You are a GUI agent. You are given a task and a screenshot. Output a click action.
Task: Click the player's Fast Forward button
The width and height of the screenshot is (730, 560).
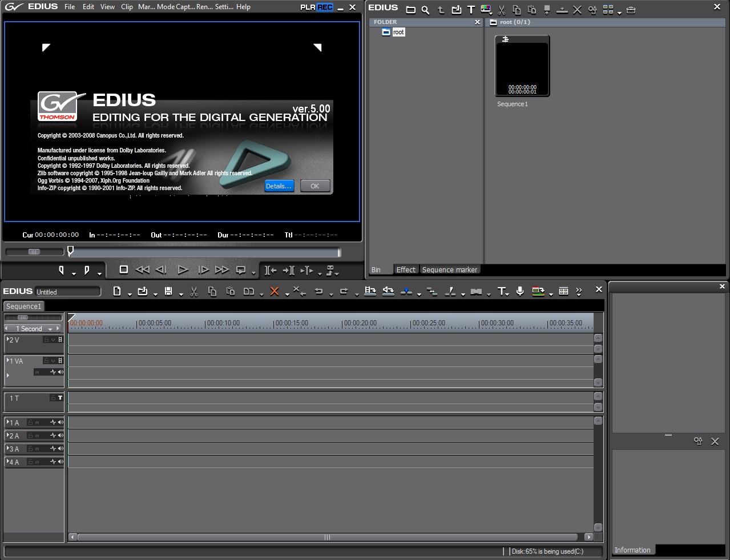click(222, 269)
